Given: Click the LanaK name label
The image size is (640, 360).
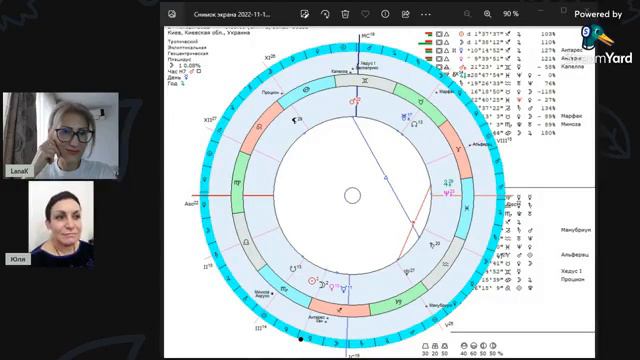Looking at the screenshot, I should pos(19,171).
